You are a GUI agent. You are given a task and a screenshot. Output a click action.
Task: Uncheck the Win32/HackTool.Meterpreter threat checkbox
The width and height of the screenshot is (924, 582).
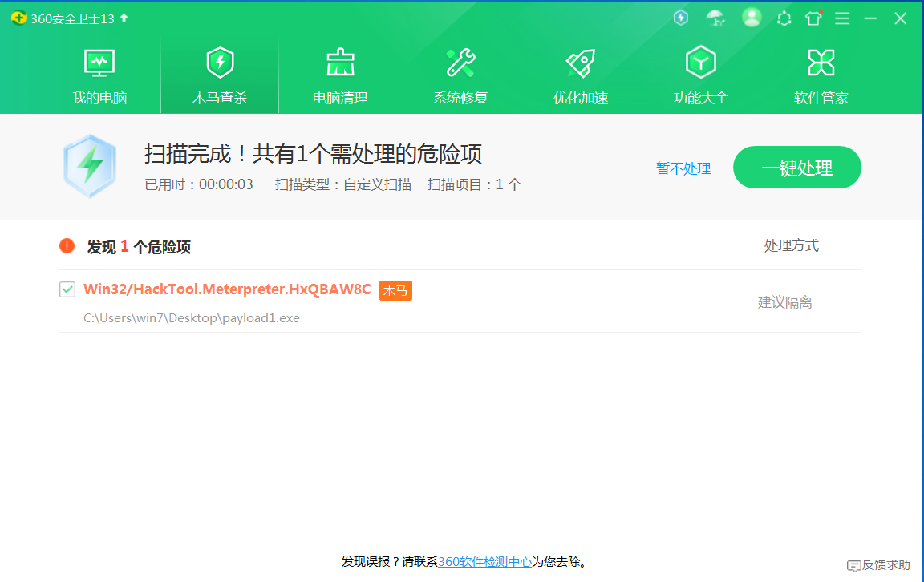click(67, 289)
